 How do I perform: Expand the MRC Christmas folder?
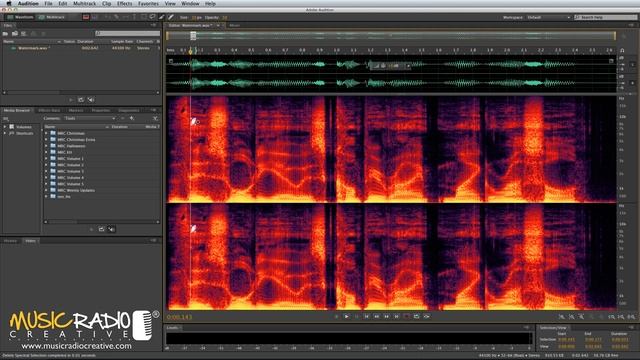[x=46, y=133]
